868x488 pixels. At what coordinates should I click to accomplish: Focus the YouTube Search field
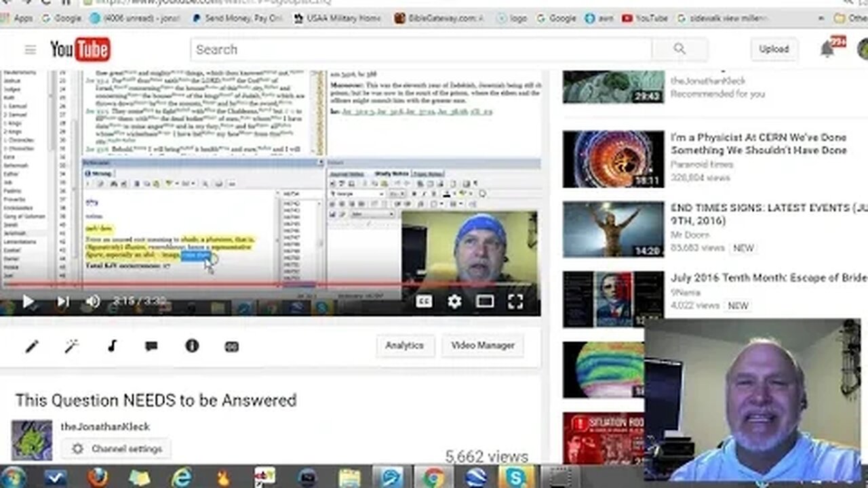point(421,49)
